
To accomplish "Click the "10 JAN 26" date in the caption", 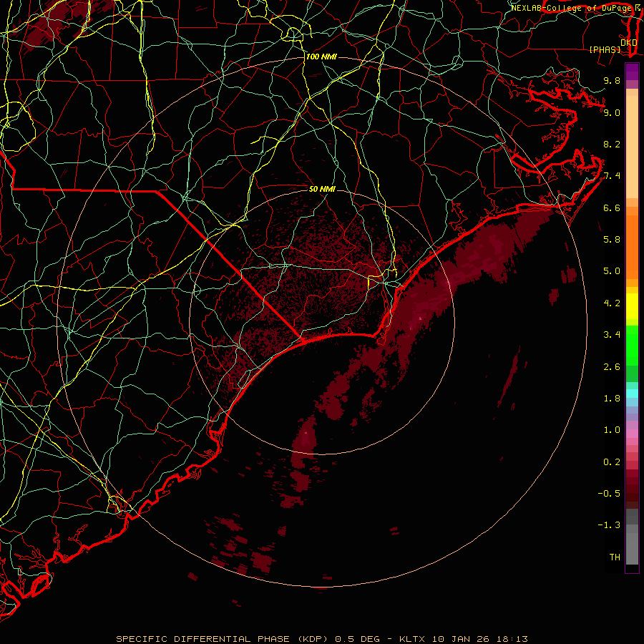I will point(460,639).
